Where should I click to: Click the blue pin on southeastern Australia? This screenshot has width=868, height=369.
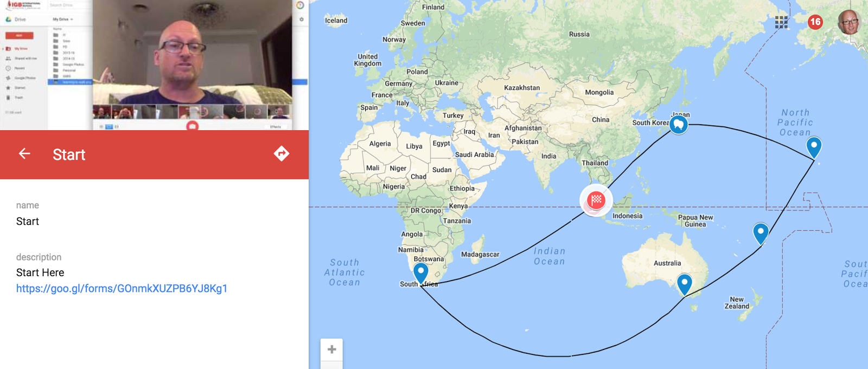[x=685, y=285]
